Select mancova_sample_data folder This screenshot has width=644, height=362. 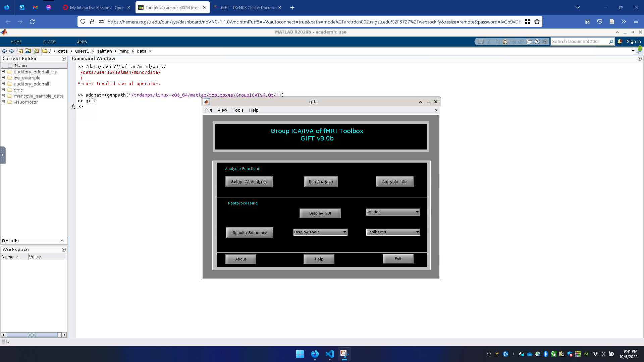[x=39, y=96]
